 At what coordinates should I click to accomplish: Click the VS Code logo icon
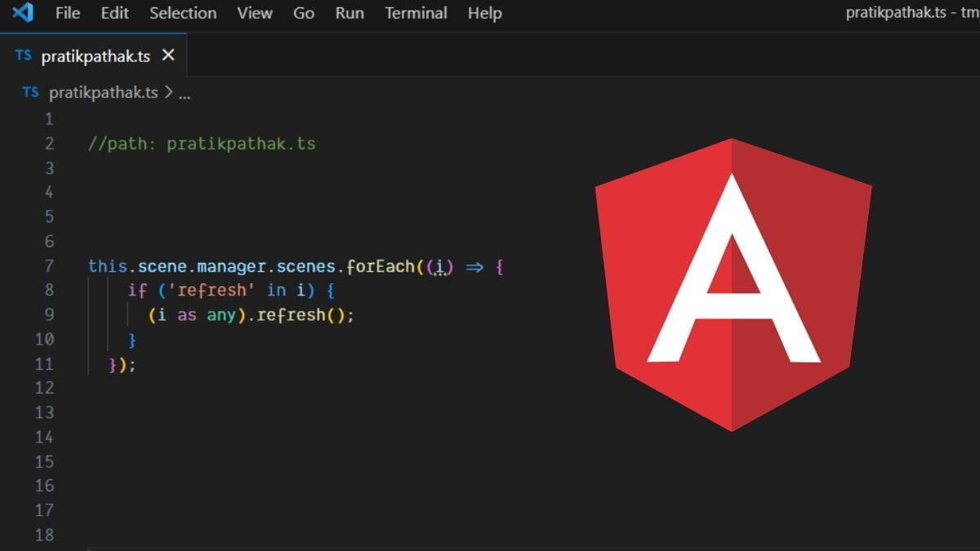[x=23, y=13]
